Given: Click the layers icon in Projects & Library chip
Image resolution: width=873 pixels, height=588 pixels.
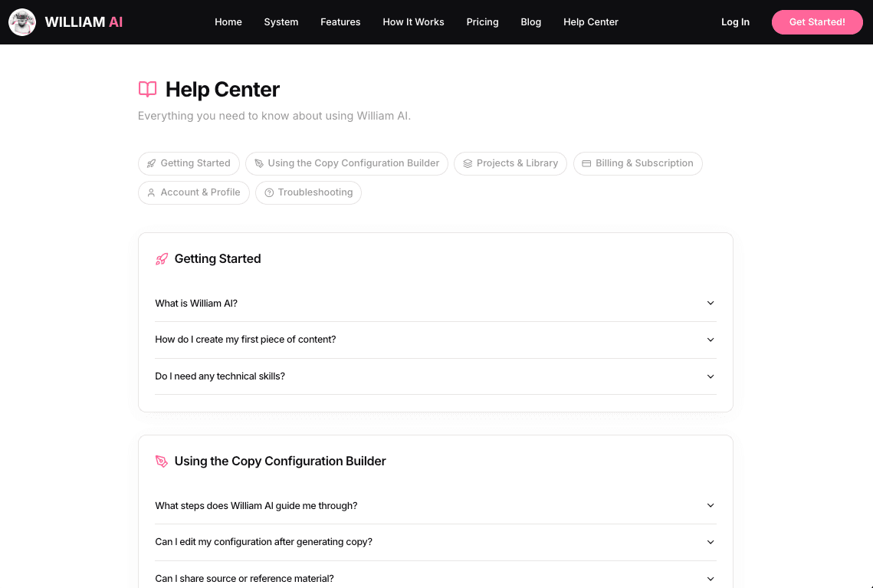Looking at the screenshot, I should pos(468,163).
